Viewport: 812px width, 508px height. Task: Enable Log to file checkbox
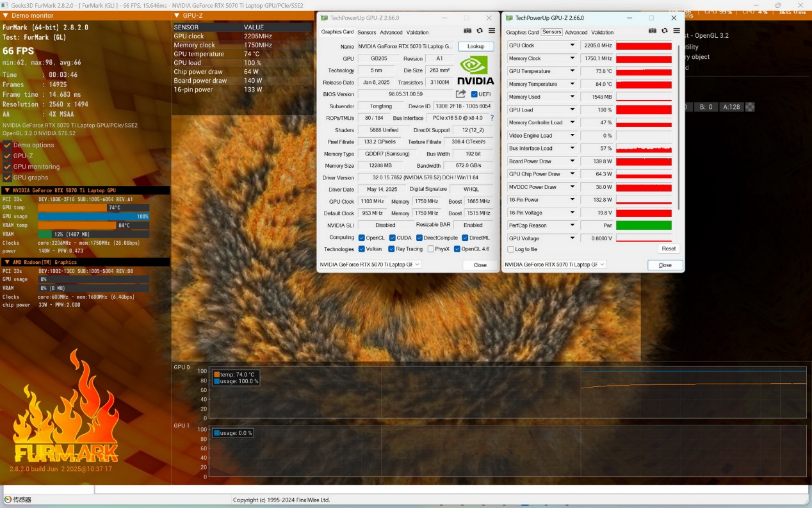(x=510, y=249)
